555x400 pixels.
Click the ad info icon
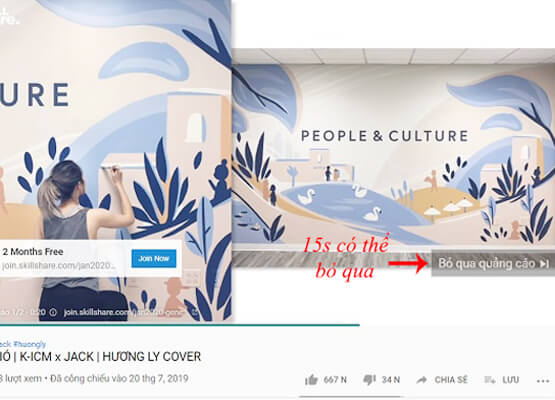(x=53, y=312)
